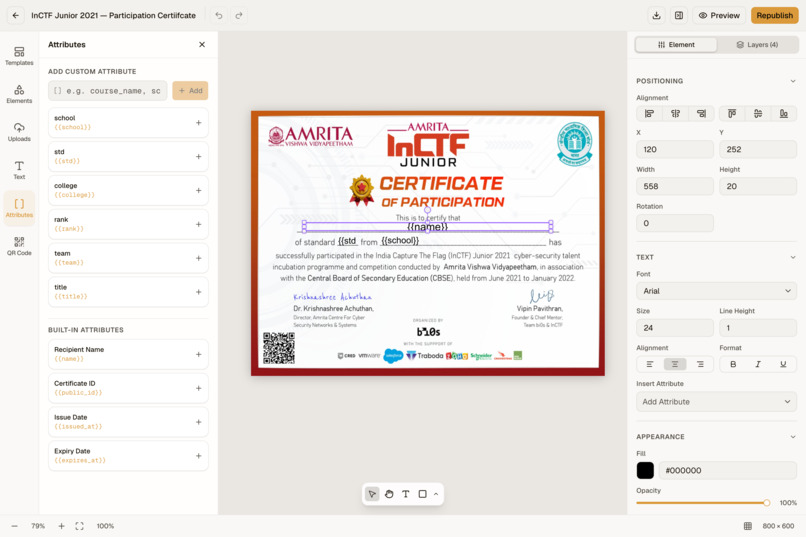Open the Uploads sidebar panel

[x=19, y=132]
